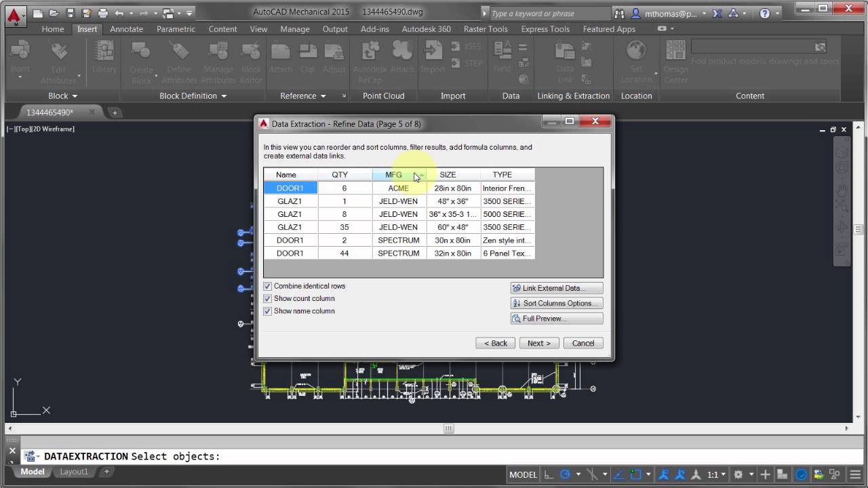Screen dimensions: 868x488
Task: Click the workspace switching gear icon in status bar
Action: pyautogui.click(x=738, y=474)
